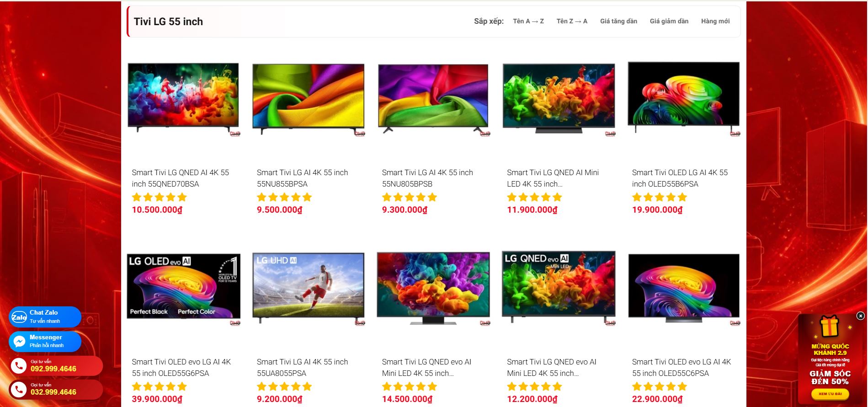
Task: Click Messenger Phản hồi nhanh label
Action: [x=47, y=341]
